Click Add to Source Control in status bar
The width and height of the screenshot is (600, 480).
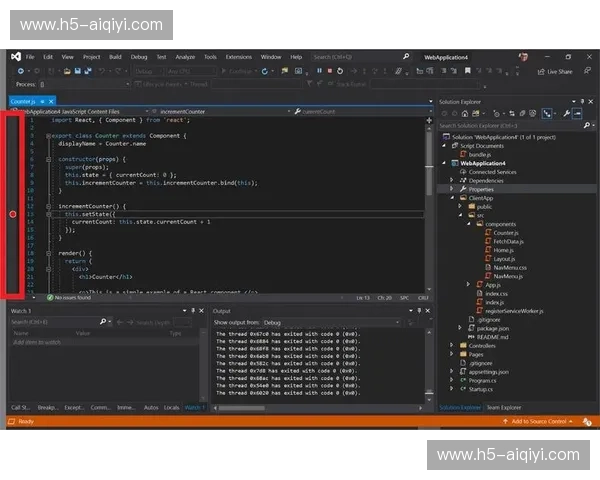538,421
